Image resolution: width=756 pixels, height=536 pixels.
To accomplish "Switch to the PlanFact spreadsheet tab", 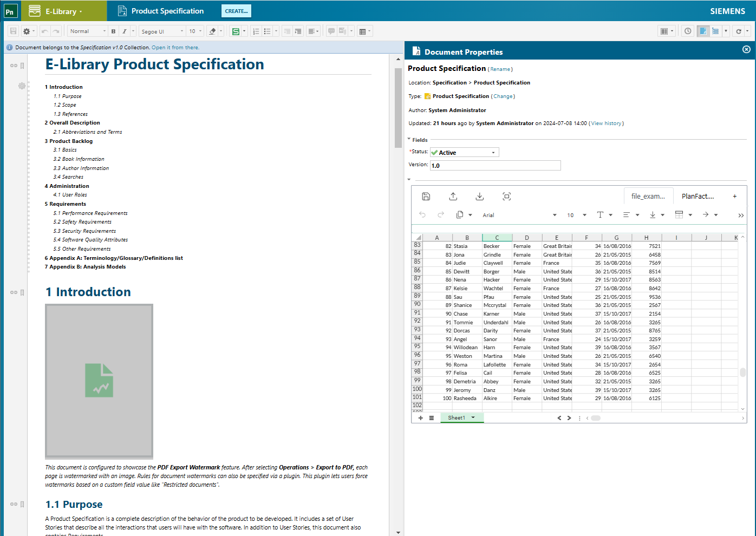I will 699,196.
